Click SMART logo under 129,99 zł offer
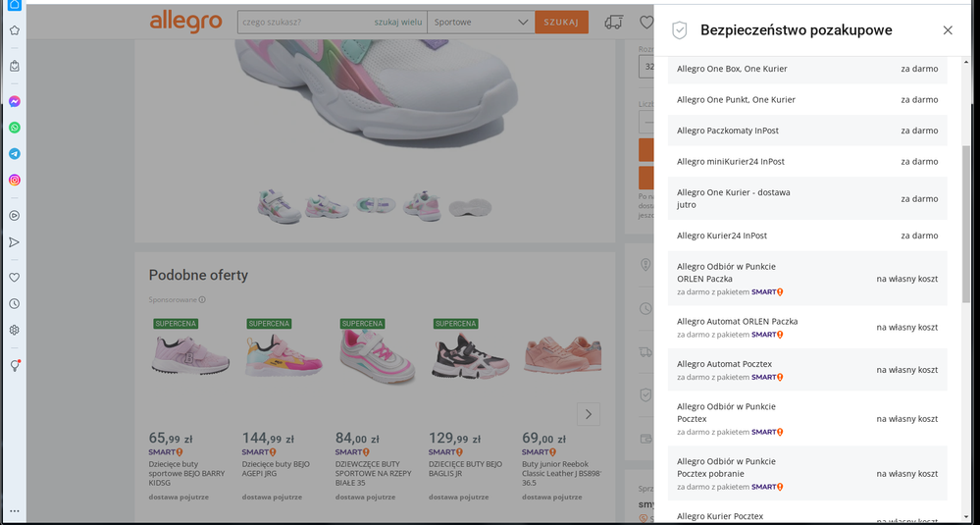The image size is (980, 525). pos(445,451)
